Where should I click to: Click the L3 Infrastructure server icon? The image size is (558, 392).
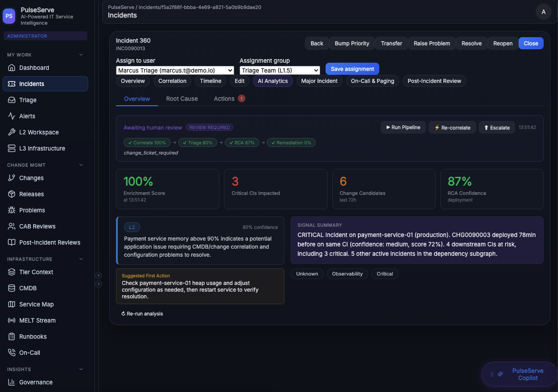12,148
